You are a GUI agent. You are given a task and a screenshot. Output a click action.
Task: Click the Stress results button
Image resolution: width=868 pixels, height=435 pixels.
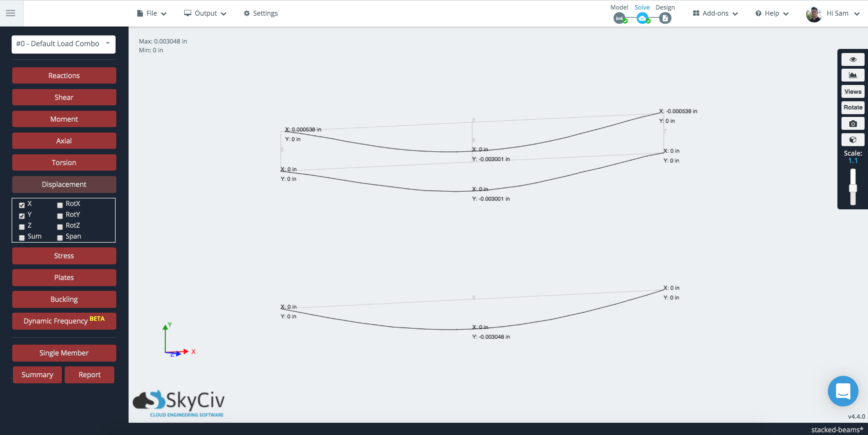pyautogui.click(x=63, y=255)
